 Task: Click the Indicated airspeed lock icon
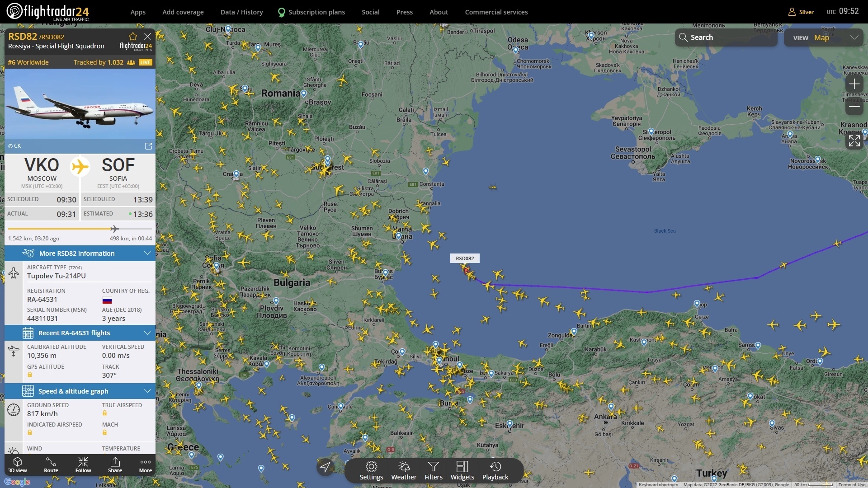coord(30,432)
